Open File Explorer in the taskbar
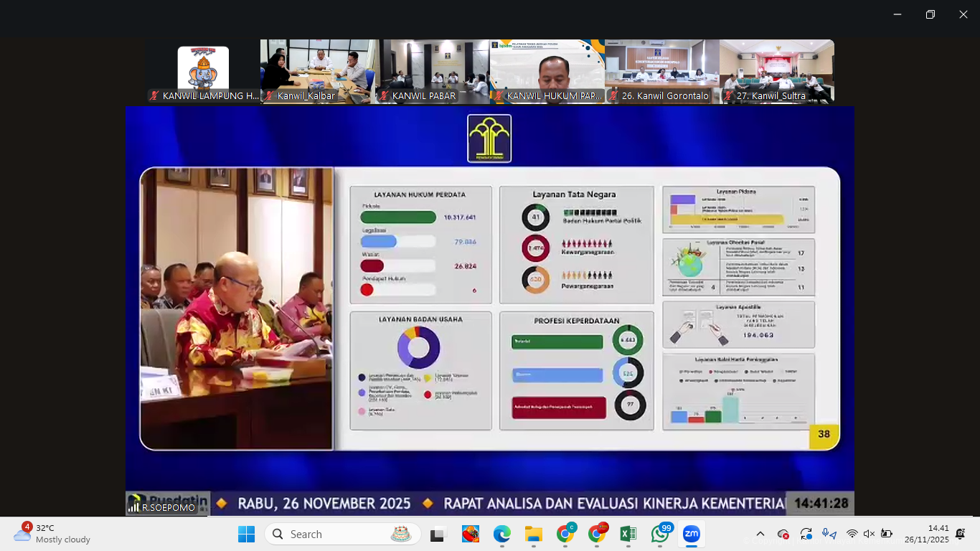The image size is (980, 551). [533, 534]
